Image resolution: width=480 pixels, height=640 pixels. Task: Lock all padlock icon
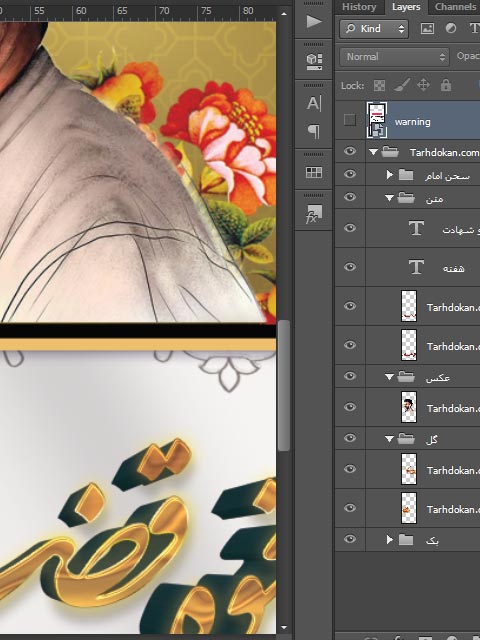pyautogui.click(x=446, y=85)
